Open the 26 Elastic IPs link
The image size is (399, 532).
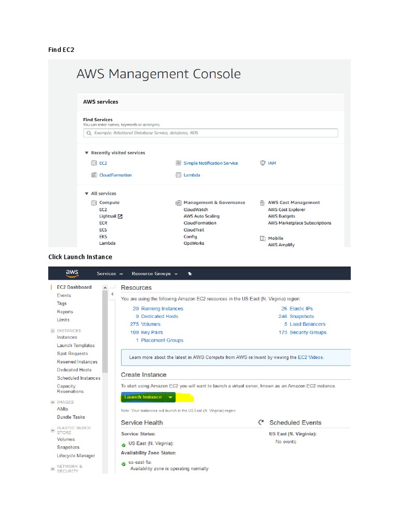tap(297, 309)
